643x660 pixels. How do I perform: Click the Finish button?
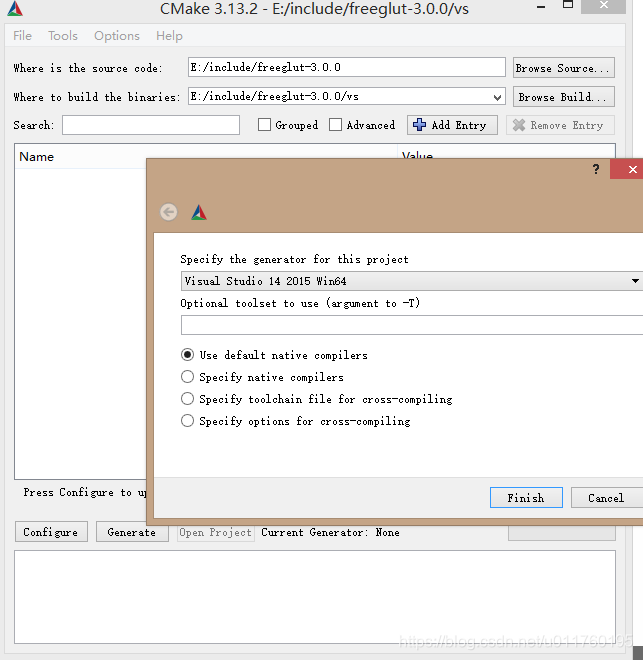click(x=526, y=498)
